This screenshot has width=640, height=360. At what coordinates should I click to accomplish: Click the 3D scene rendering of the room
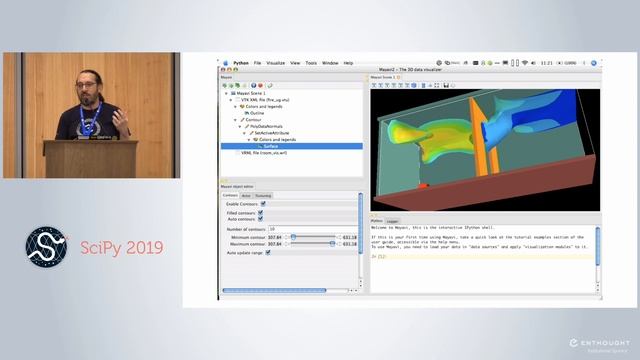click(485, 150)
